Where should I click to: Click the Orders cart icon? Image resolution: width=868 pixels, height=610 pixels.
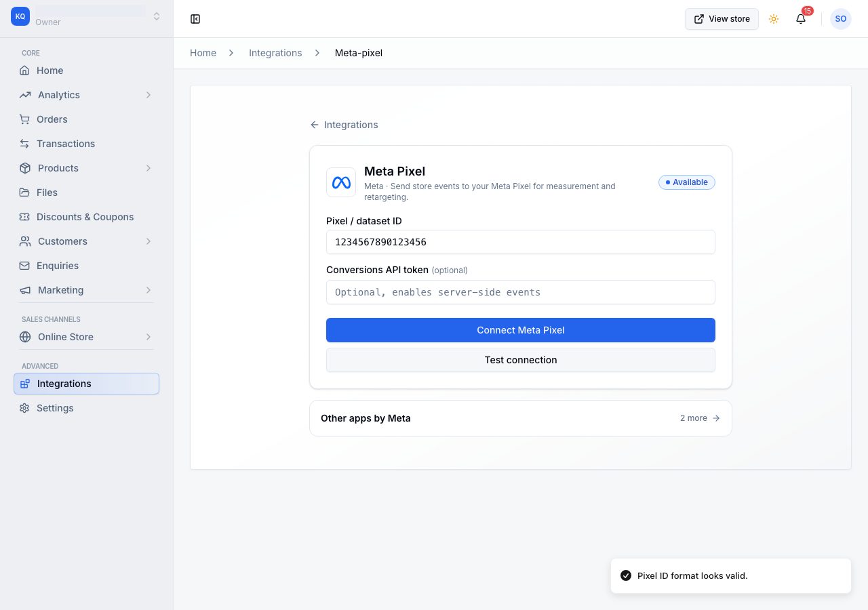[24, 119]
